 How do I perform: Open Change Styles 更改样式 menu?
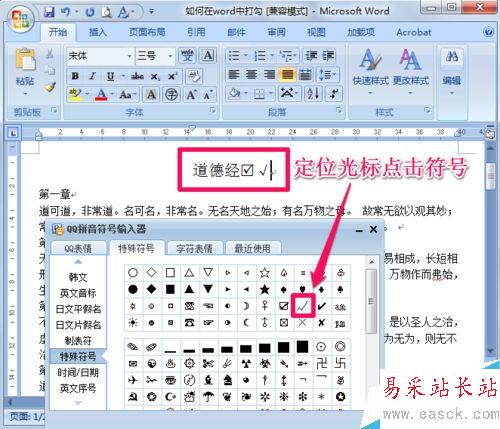411,72
